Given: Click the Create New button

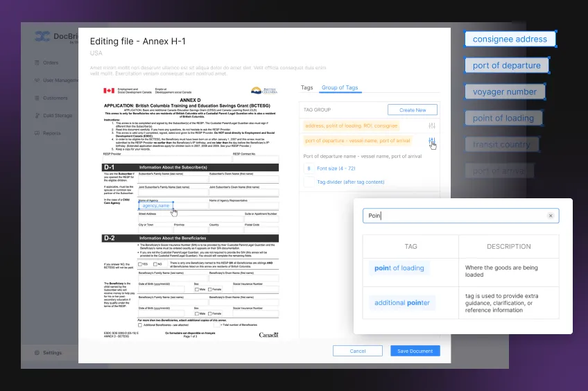Looking at the screenshot, I should click(412, 110).
